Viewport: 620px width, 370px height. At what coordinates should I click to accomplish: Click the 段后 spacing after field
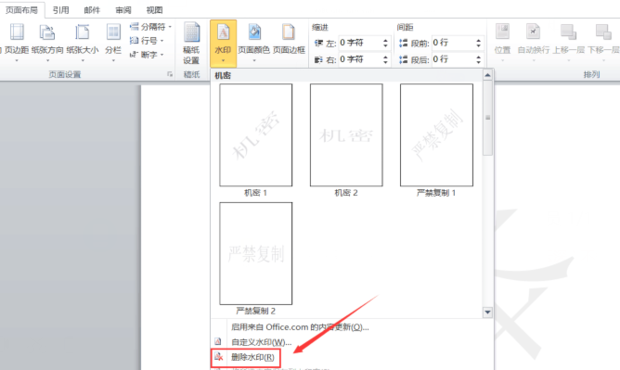[453, 59]
